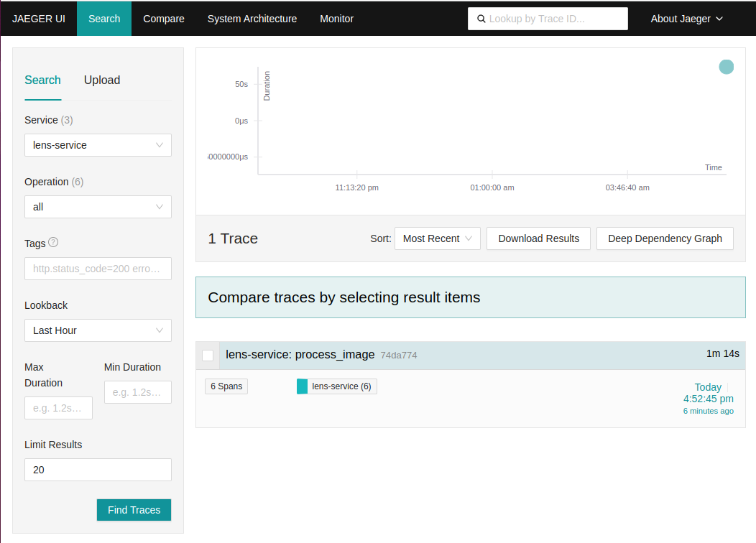
Task: Click the Find Traces button
Action: (134, 510)
